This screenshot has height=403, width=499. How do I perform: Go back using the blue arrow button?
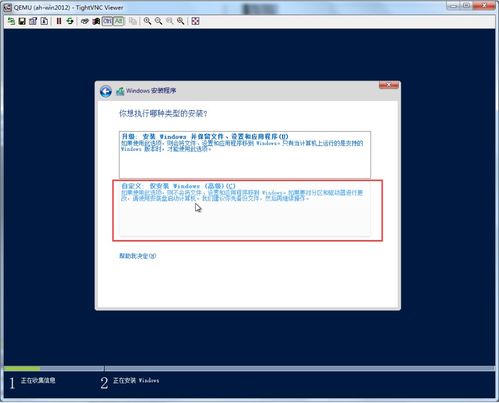[x=106, y=91]
